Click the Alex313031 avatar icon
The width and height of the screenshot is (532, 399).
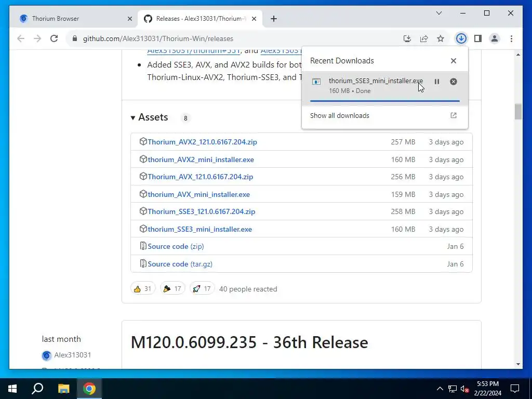pyautogui.click(x=46, y=355)
